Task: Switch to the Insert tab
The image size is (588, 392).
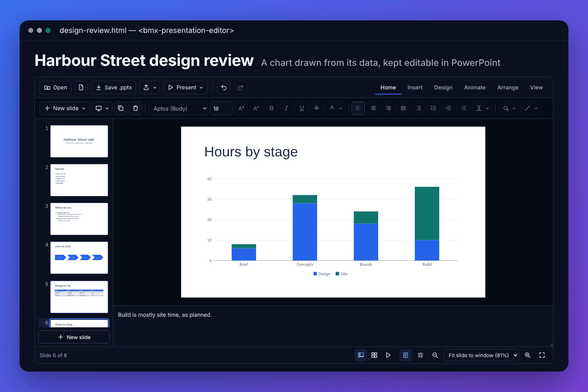Action: coord(415,87)
